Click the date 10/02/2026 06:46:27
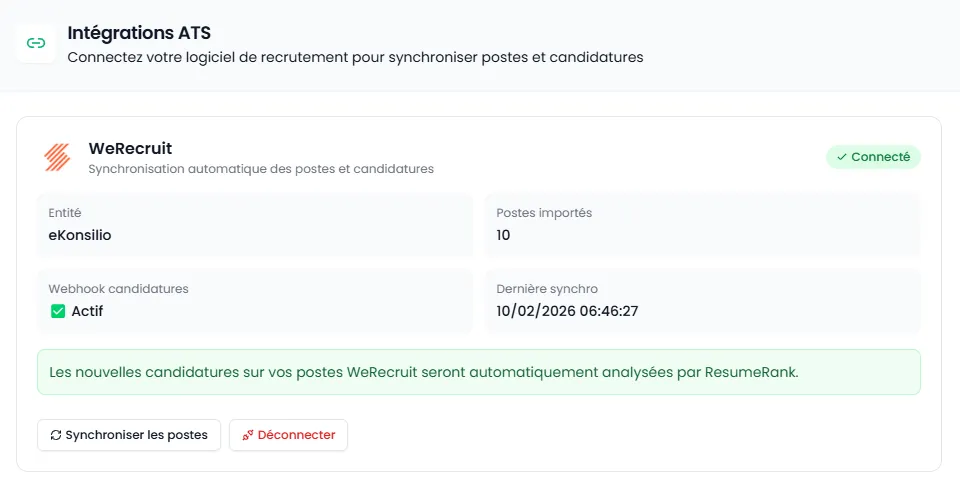Image resolution: width=960 pixels, height=488 pixels. coord(567,311)
